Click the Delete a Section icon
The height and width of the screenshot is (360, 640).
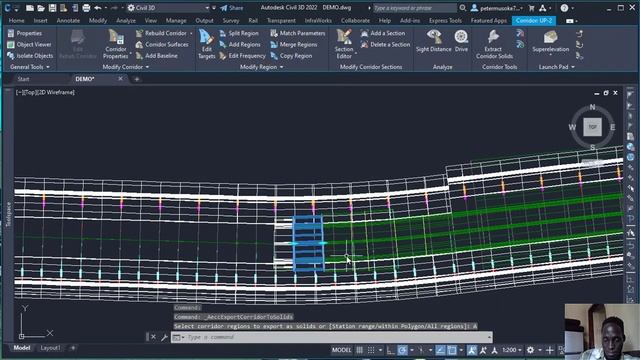click(x=364, y=44)
